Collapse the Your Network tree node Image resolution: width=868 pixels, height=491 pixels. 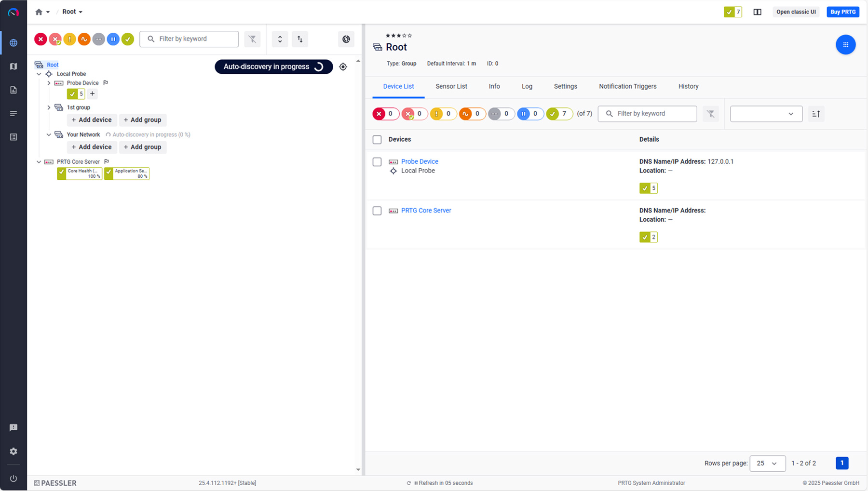49,135
